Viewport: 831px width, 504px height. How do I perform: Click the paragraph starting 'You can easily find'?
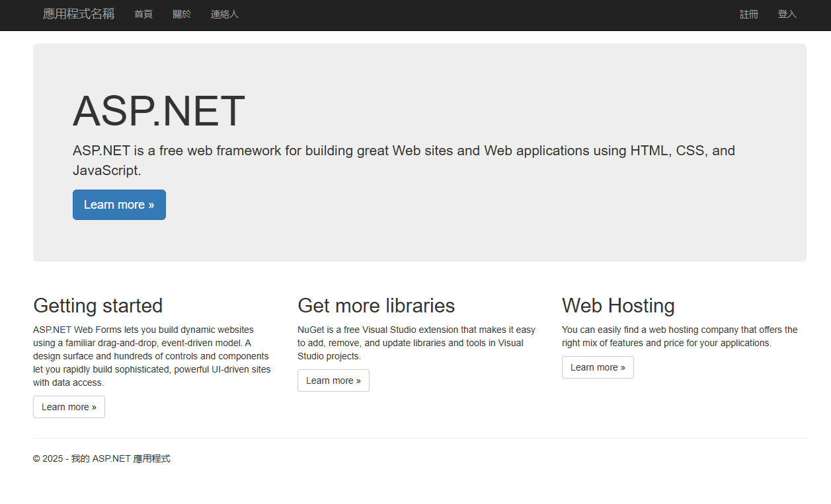click(680, 336)
